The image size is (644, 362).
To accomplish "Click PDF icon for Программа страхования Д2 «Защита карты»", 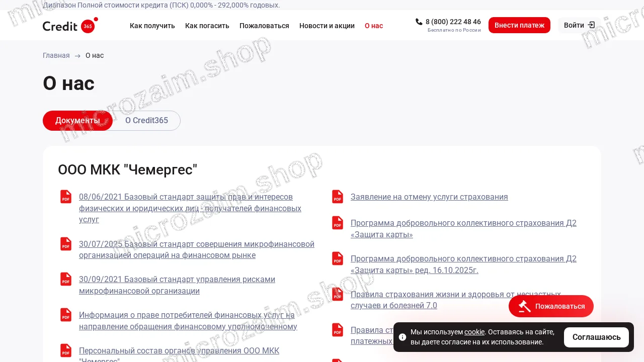I will [x=338, y=223].
